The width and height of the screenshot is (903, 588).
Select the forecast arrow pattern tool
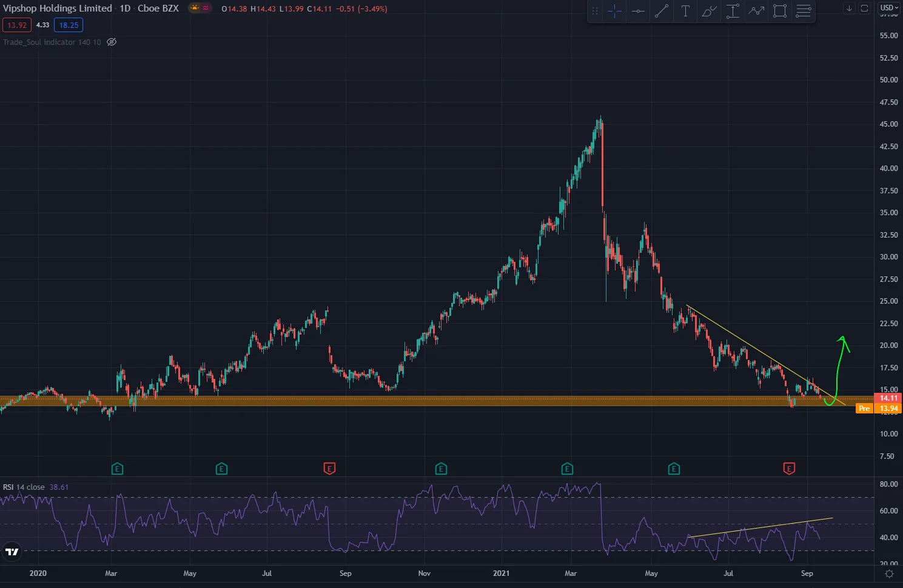pos(756,11)
